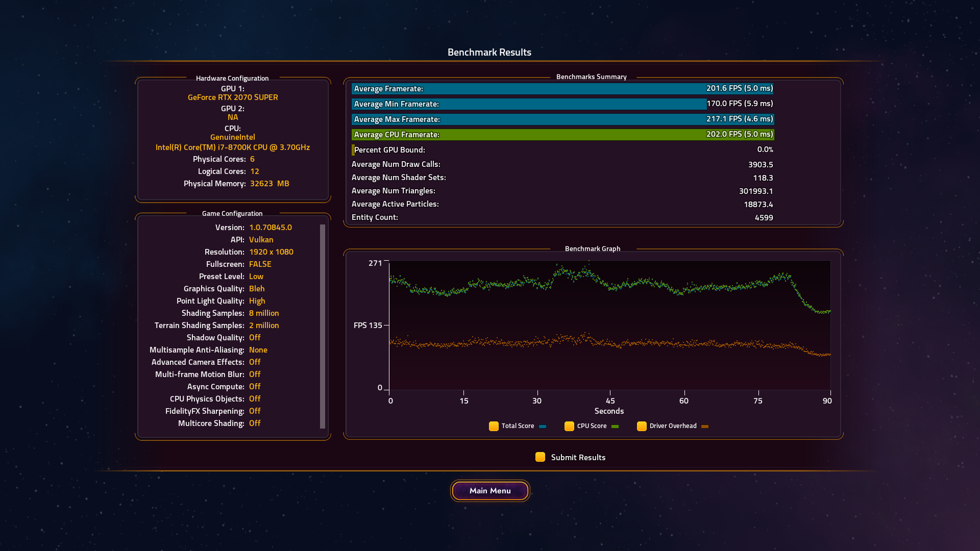This screenshot has height=551, width=980.
Task: Click the Benchmark Graph panel title
Action: coord(593,248)
